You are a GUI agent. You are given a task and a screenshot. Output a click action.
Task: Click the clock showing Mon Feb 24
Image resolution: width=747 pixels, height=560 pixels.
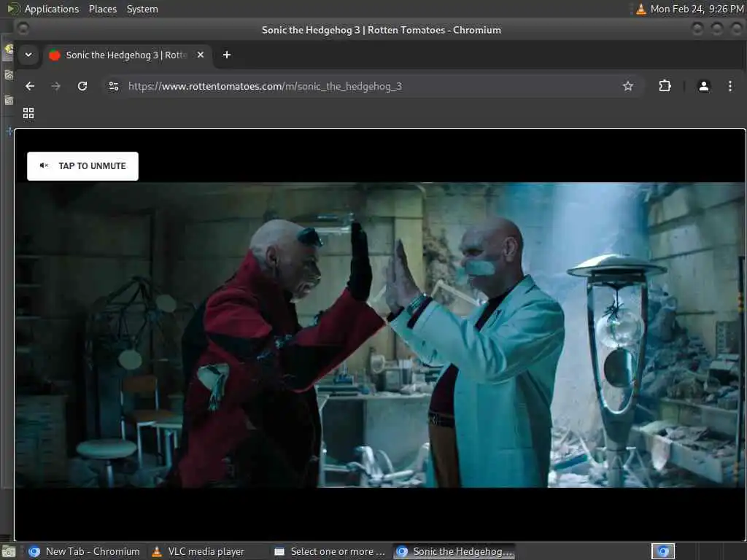point(697,9)
